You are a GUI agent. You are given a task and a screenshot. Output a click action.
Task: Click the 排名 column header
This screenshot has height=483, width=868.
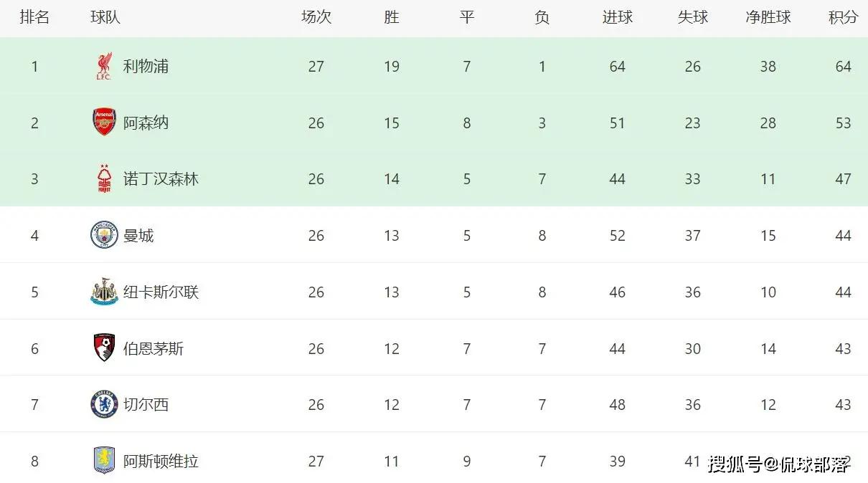(34, 17)
